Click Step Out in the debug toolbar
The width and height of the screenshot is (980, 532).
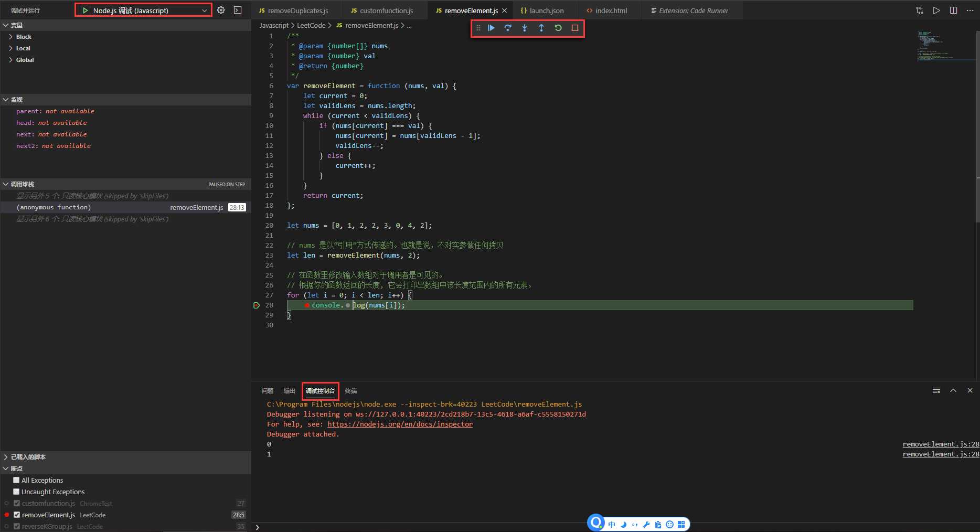pos(541,28)
